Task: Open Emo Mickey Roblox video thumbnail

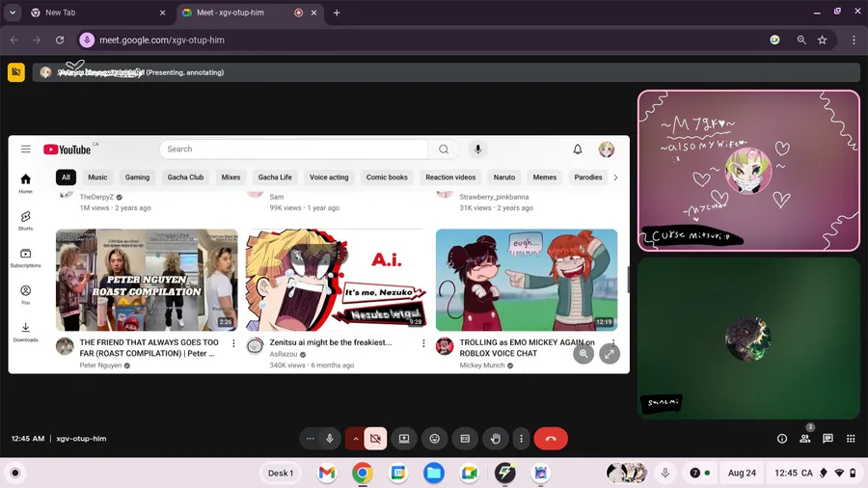Action: click(527, 280)
